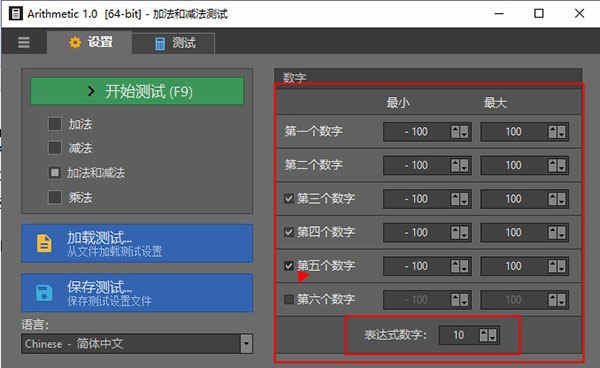Open the language dropdown Chinese - 简体中文

coord(137,344)
